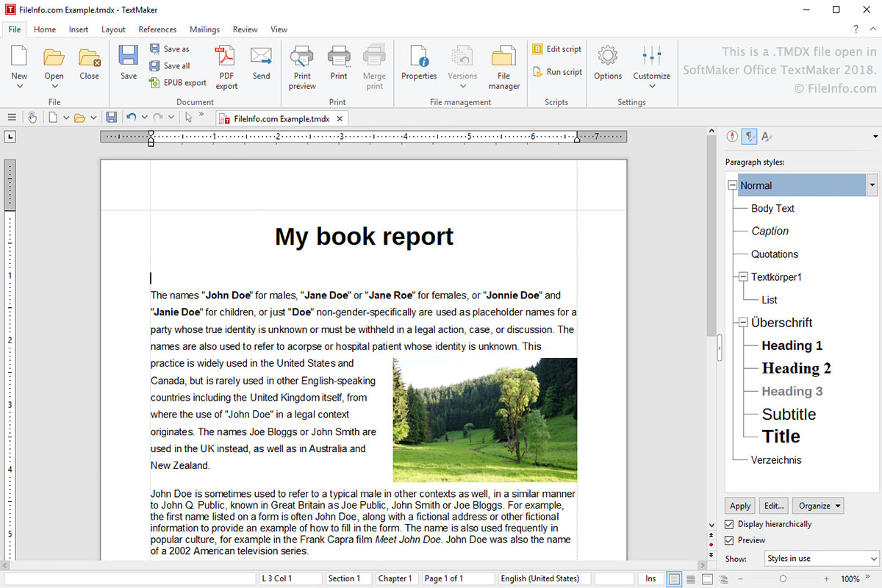
Task: Click the EPUB export icon
Action: tap(155, 83)
